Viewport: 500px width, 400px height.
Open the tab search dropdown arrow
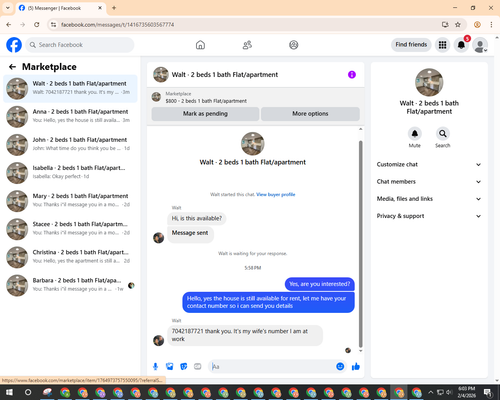click(x=8, y=8)
